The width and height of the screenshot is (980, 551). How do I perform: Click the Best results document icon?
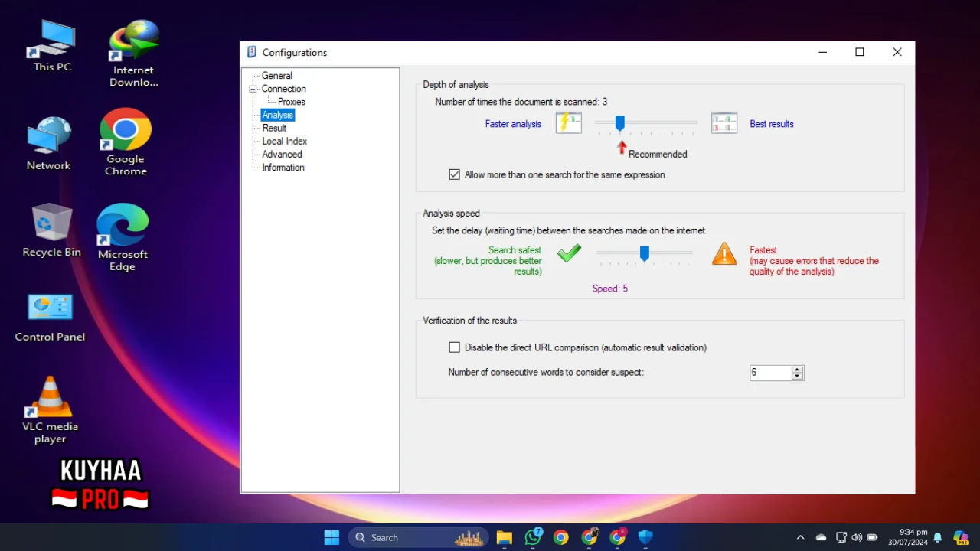tap(724, 123)
